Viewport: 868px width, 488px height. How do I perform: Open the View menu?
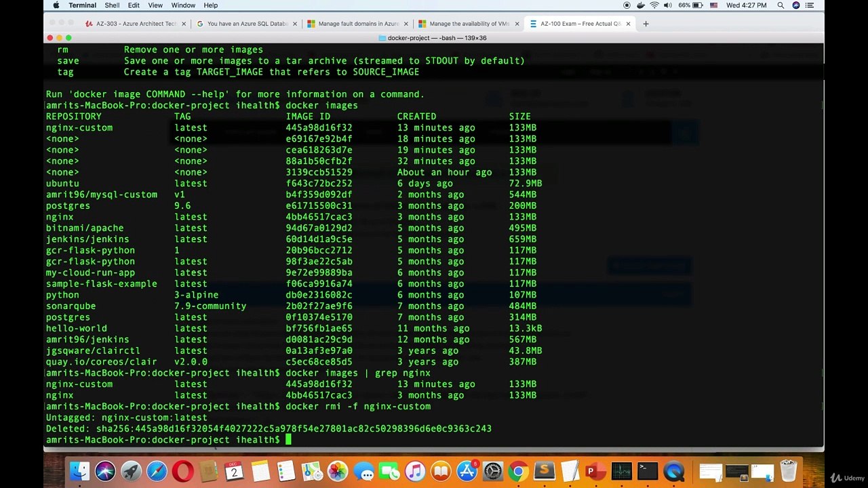pyautogui.click(x=155, y=5)
